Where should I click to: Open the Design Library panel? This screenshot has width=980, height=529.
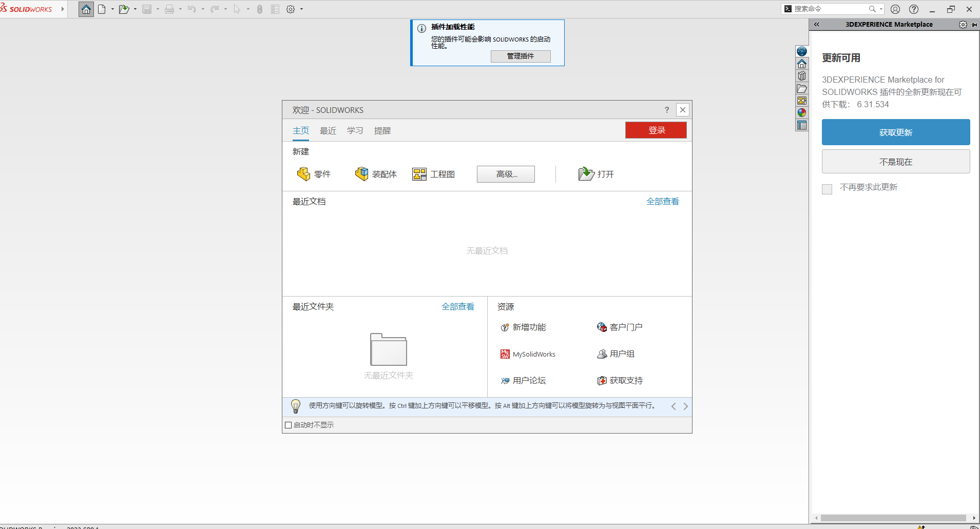(802, 75)
